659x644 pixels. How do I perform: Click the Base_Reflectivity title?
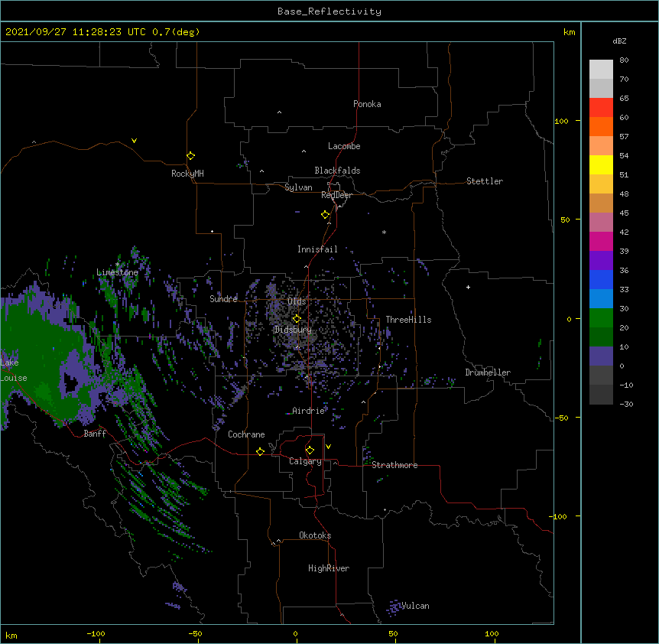(x=329, y=11)
